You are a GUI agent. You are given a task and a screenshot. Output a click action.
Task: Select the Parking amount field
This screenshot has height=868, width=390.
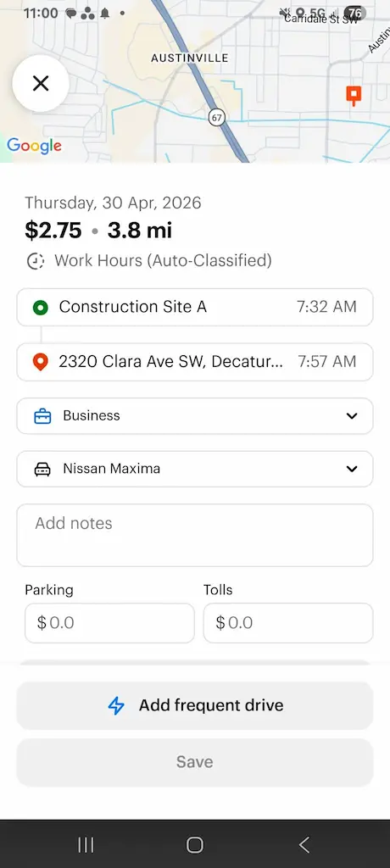point(109,623)
